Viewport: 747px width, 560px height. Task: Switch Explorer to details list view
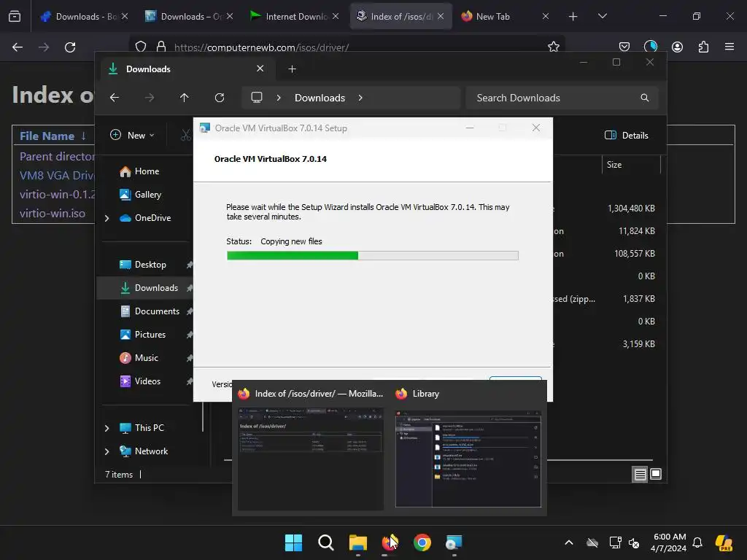(640, 474)
